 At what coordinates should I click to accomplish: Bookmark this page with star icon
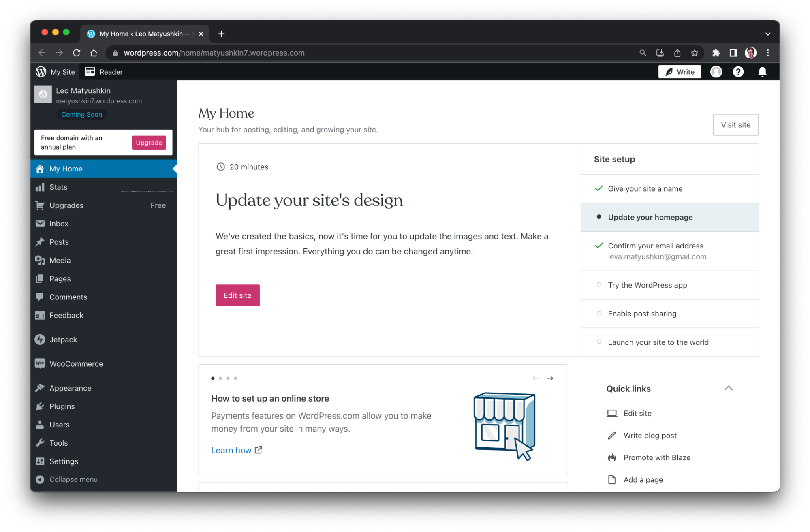pyautogui.click(x=695, y=53)
